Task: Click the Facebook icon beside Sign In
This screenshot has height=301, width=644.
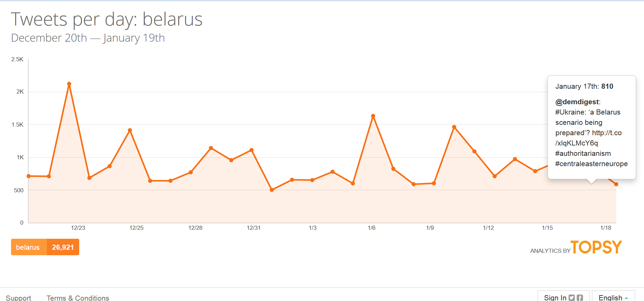Action: pos(580,298)
